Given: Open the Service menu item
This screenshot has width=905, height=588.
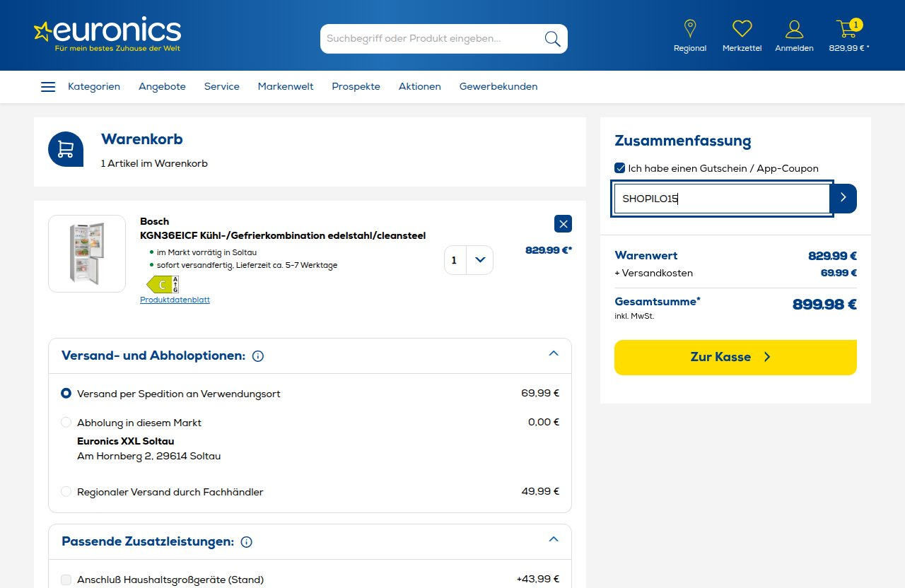Looking at the screenshot, I should 222,86.
